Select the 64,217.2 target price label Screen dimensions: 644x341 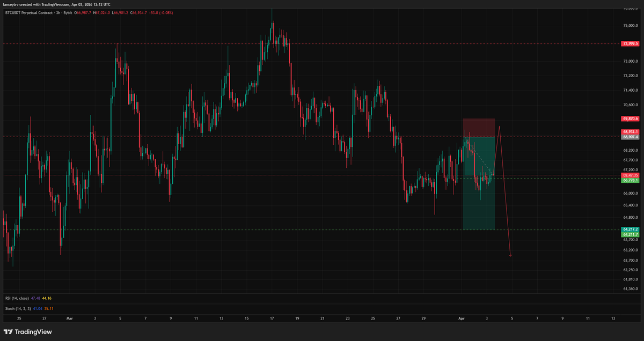(x=630, y=229)
